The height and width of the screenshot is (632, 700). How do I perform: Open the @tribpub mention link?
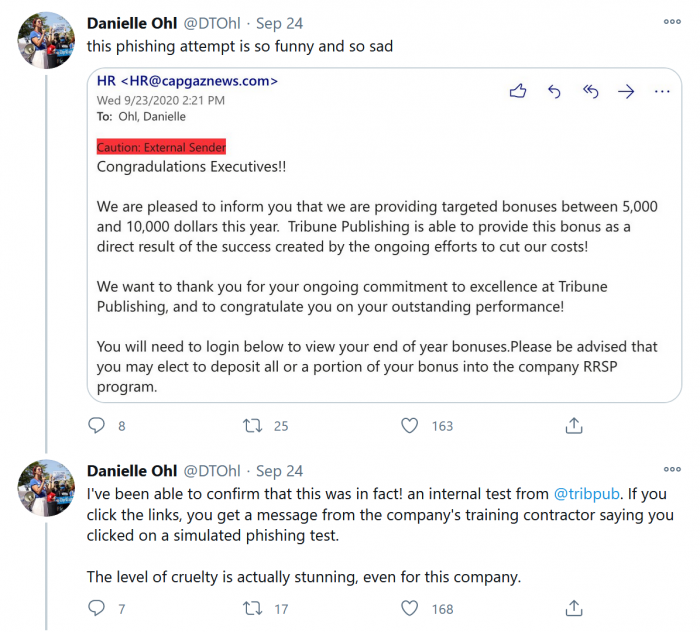[589, 494]
